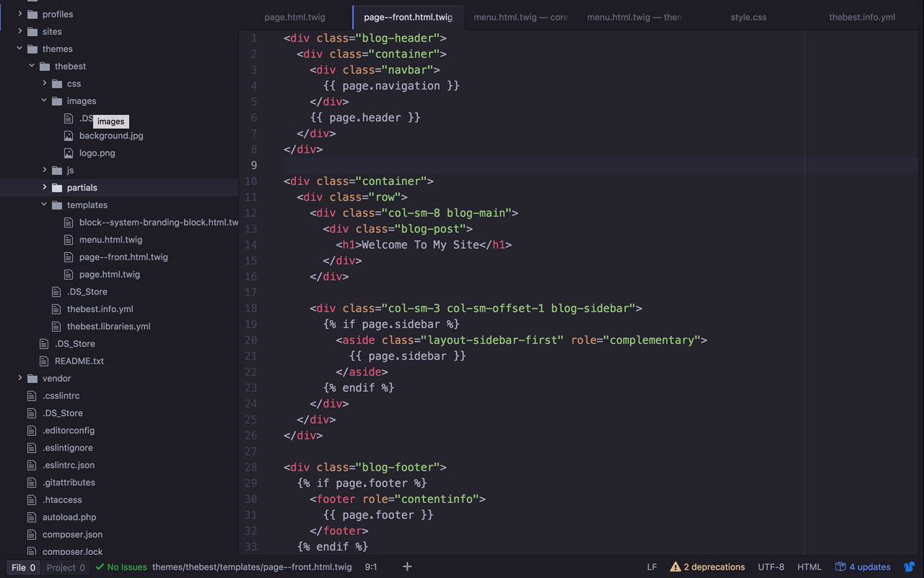Click the updates package icon
924x578 pixels.
(x=840, y=566)
